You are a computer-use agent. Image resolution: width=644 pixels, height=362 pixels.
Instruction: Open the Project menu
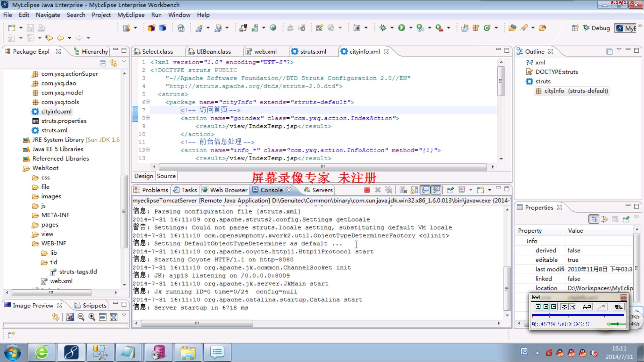(101, 15)
